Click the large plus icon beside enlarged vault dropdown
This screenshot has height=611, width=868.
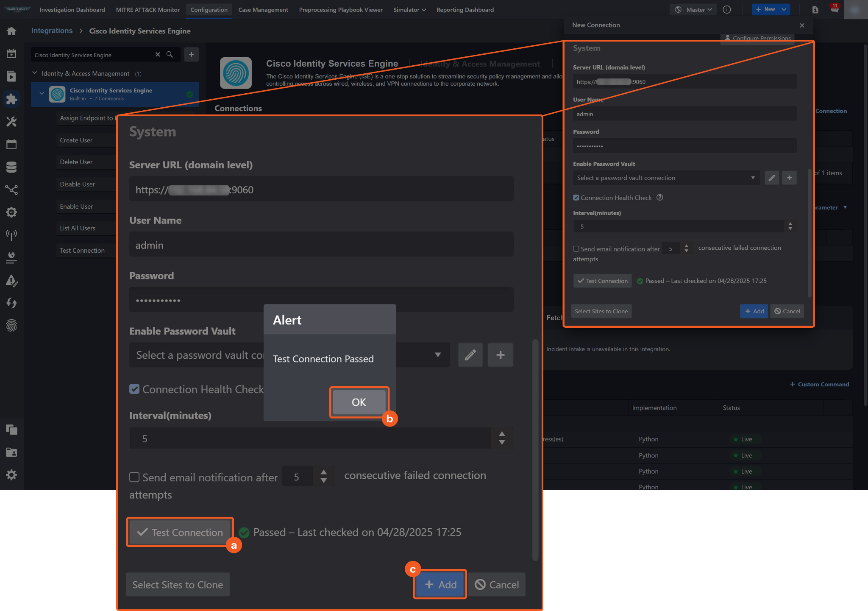(501, 355)
